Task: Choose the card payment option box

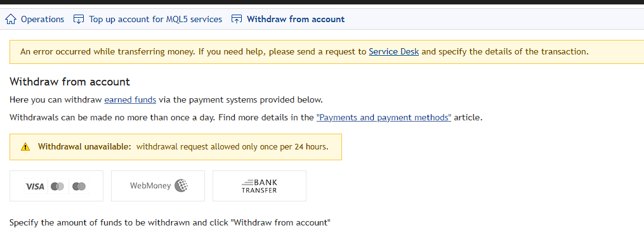Action: (x=56, y=186)
